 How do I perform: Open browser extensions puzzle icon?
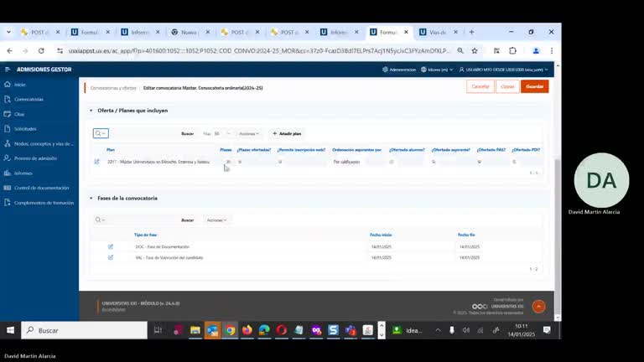(512, 51)
